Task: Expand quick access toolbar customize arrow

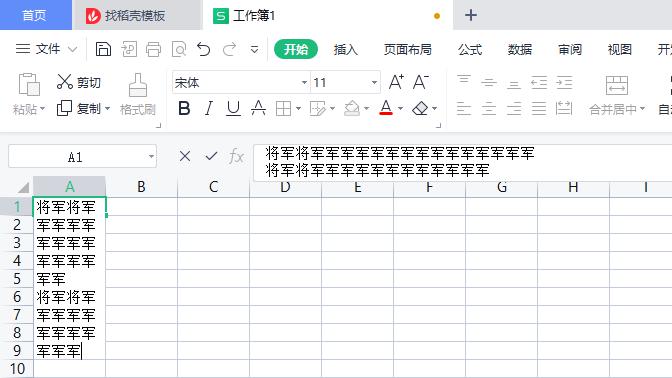Action: [x=255, y=50]
